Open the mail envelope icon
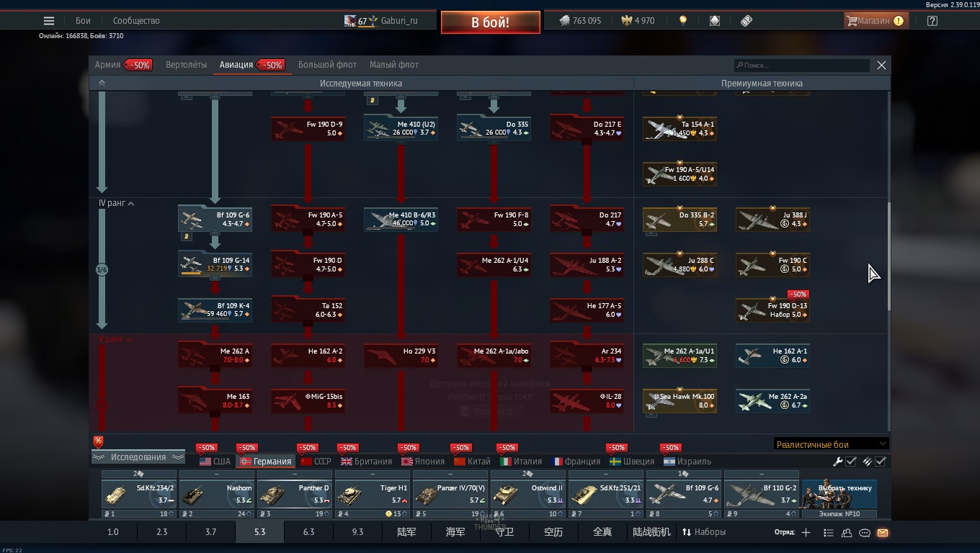The image size is (980, 553). tap(883, 533)
